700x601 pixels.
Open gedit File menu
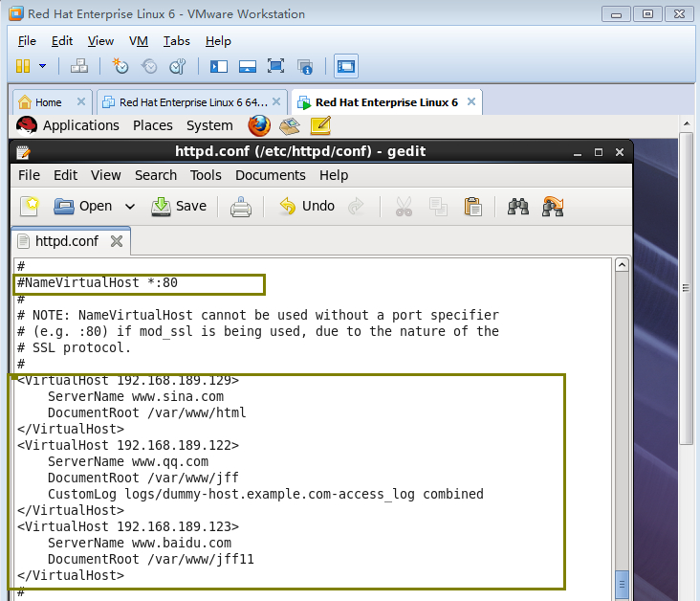[x=29, y=175]
